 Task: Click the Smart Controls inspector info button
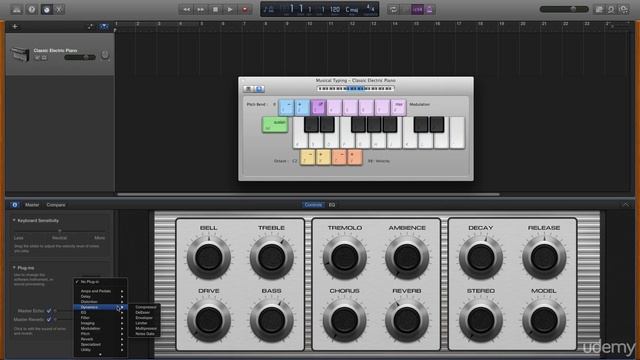tap(14, 205)
